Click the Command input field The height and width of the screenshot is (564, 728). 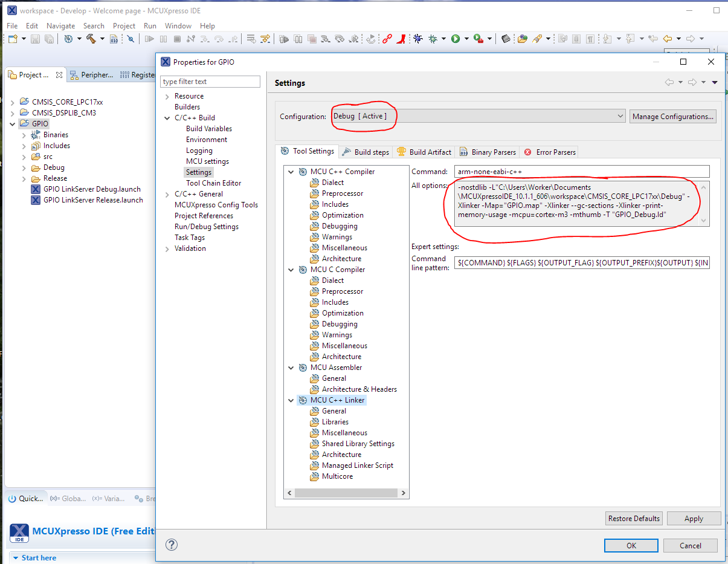582,172
